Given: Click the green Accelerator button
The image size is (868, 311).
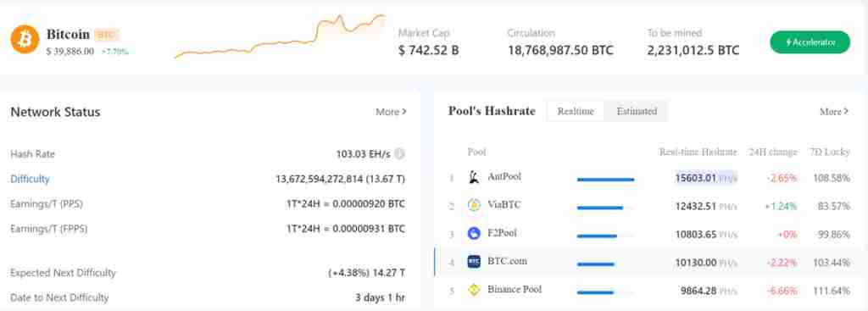Looking at the screenshot, I should 810,42.
